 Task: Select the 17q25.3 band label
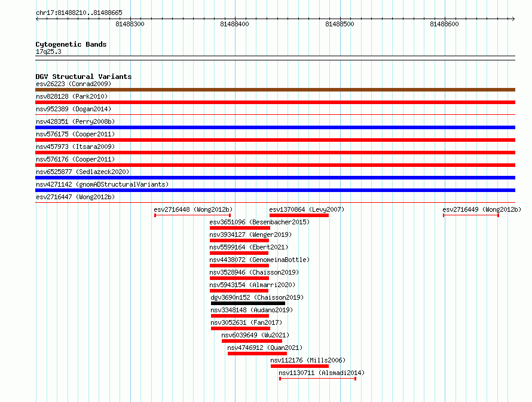48,51
